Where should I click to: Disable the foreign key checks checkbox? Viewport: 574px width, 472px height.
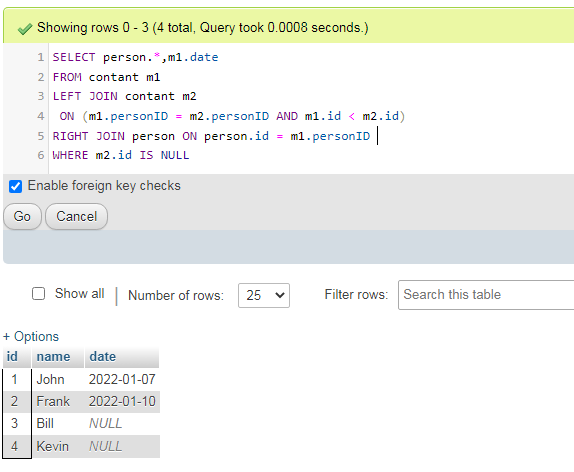15,186
